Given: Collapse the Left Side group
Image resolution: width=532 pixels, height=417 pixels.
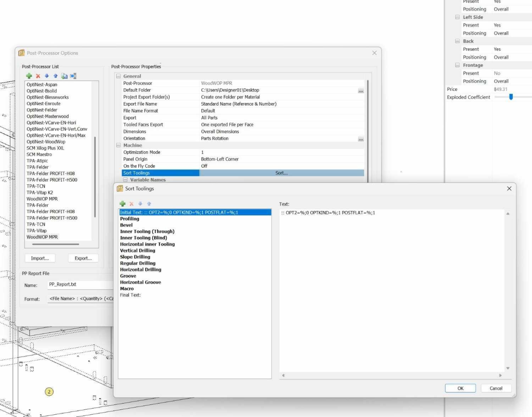Looking at the screenshot, I should point(457,17).
